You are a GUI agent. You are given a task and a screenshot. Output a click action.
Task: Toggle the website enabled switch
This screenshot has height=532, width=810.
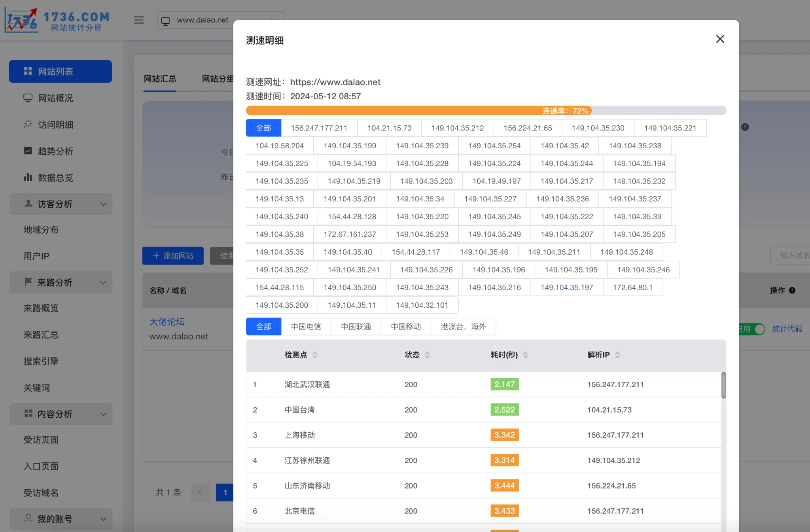pos(759,329)
